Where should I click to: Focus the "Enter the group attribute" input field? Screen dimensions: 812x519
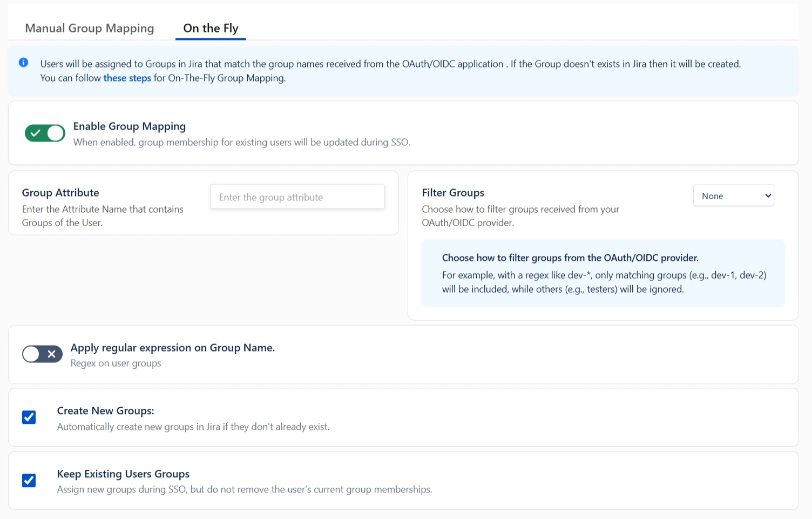297,197
